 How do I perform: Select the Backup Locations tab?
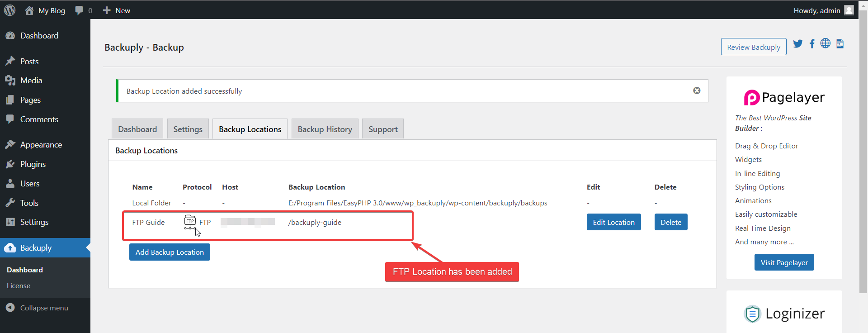tap(250, 129)
